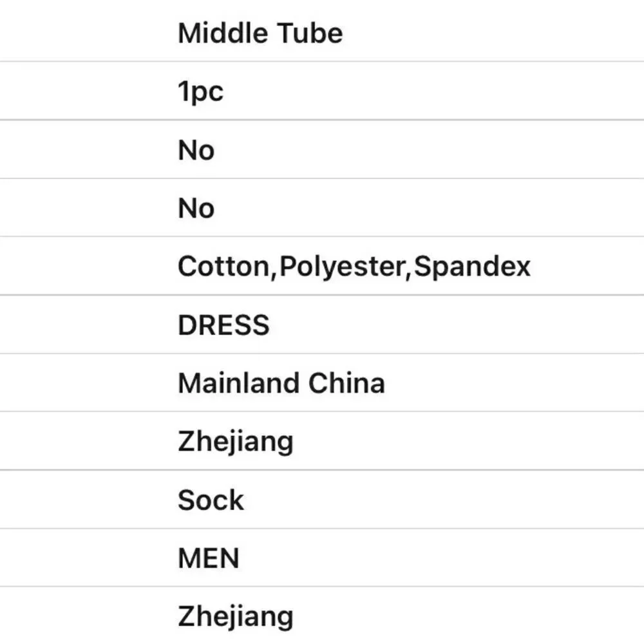Viewport: 644px width, 644px height.
Task: Select the Cotton,Polyester,Spandex material text
Action: (x=354, y=267)
